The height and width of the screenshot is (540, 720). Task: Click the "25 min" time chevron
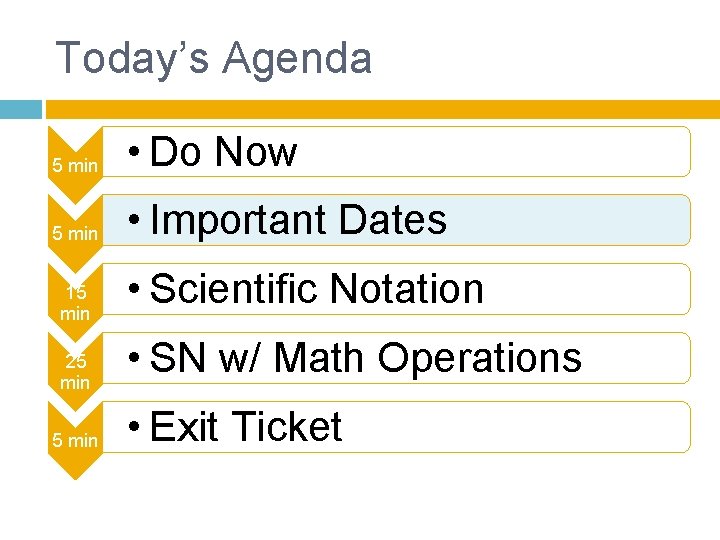tap(74, 372)
